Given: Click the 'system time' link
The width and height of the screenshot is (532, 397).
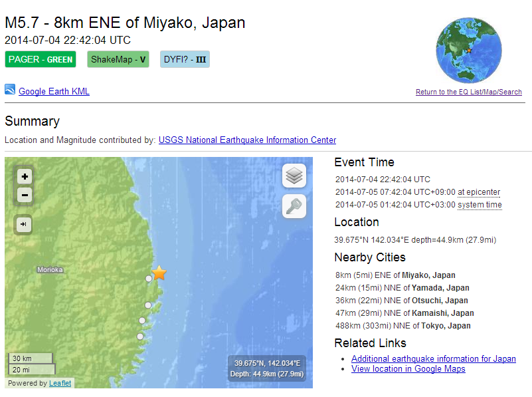Looking at the screenshot, I should coord(480,205).
